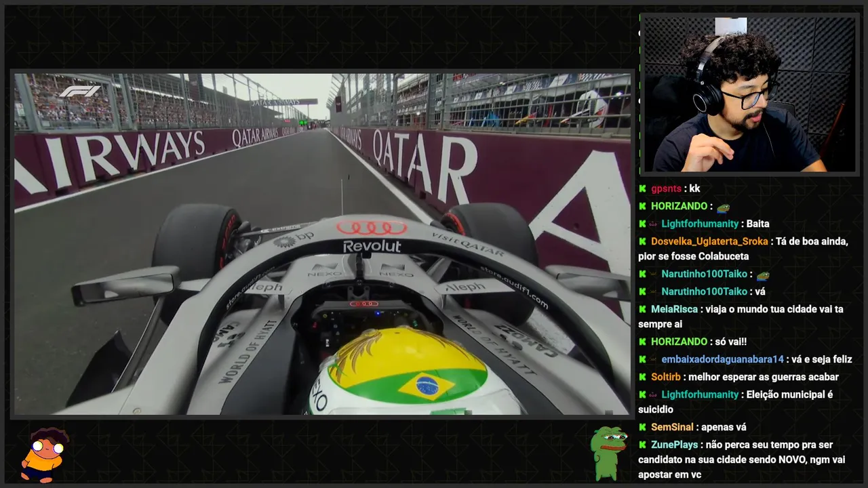Click the Pepe emote in Narutinho100Taiko's first message
This screenshot has height=488, width=868.
(x=763, y=274)
